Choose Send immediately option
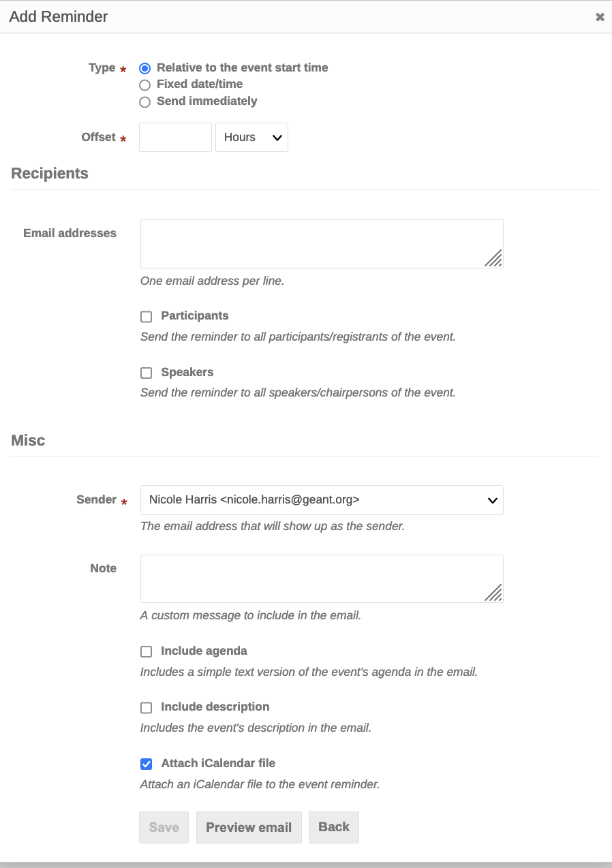The image size is (612, 868). [x=144, y=102]
